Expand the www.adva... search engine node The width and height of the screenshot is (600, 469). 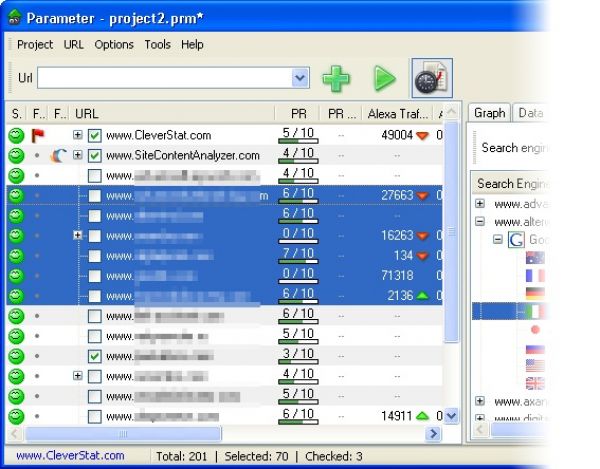tap(480, 203)
